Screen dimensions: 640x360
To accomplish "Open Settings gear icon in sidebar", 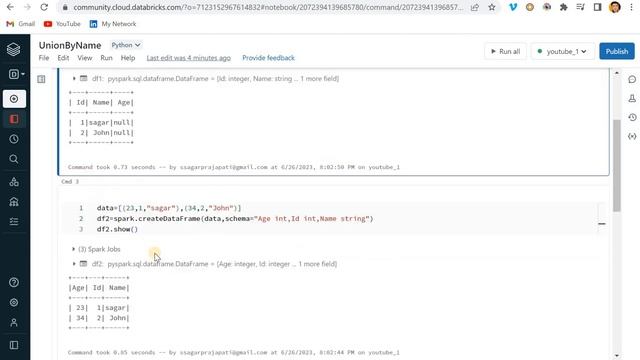I will (14, 302).
